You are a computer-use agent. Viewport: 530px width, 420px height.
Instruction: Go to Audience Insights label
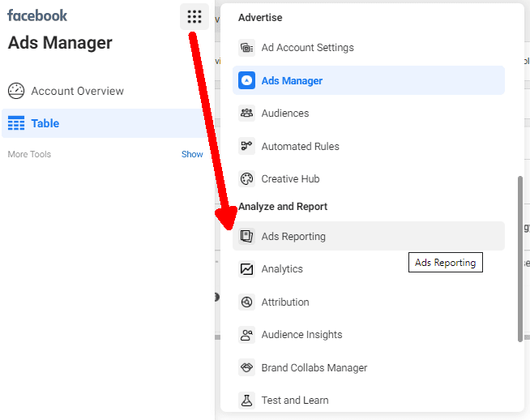click(x=301, y=335)
